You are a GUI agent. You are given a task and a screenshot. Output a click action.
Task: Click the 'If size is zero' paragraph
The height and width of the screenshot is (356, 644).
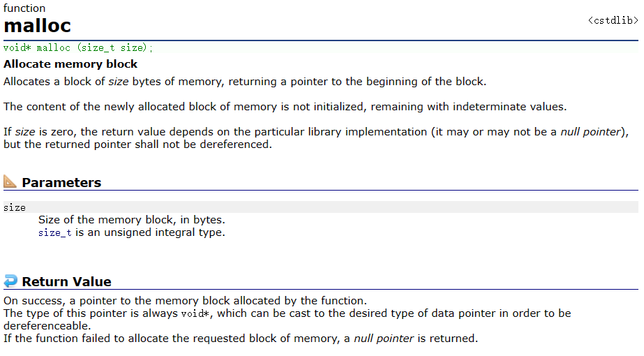coord(316,138)
